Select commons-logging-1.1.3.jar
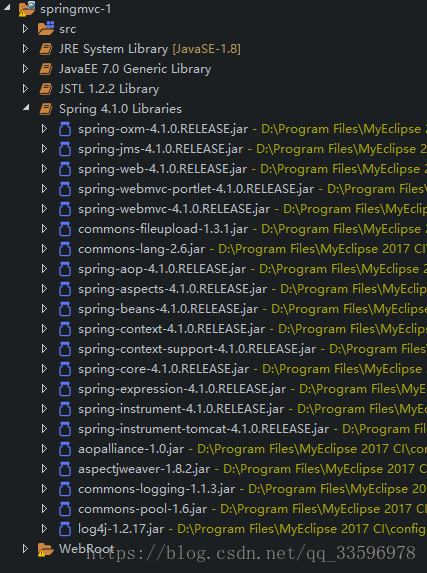 156,489
